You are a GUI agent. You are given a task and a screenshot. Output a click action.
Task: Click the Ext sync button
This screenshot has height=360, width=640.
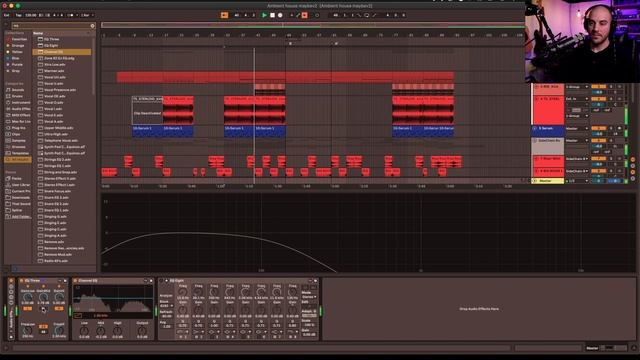tap(7, 15)
